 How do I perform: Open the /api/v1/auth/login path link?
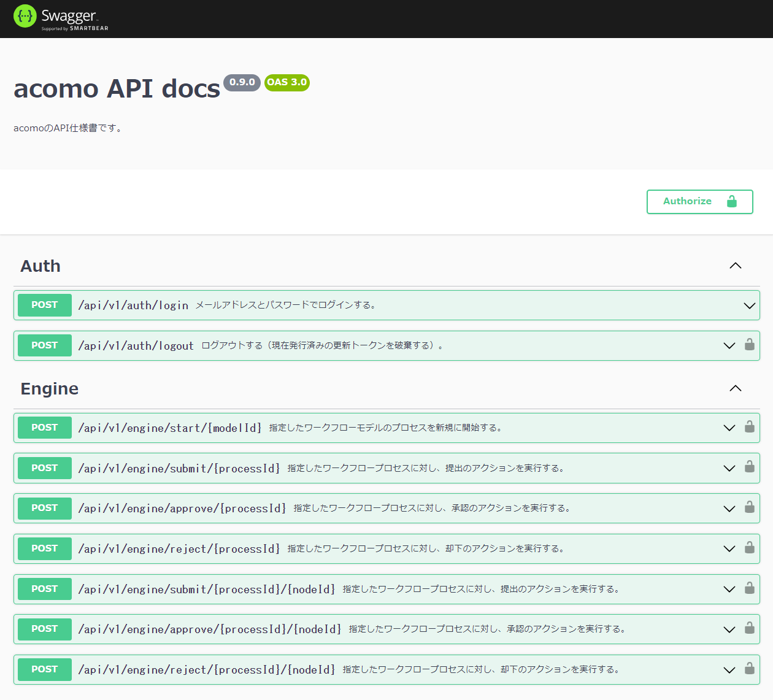(x=133, y=306)
